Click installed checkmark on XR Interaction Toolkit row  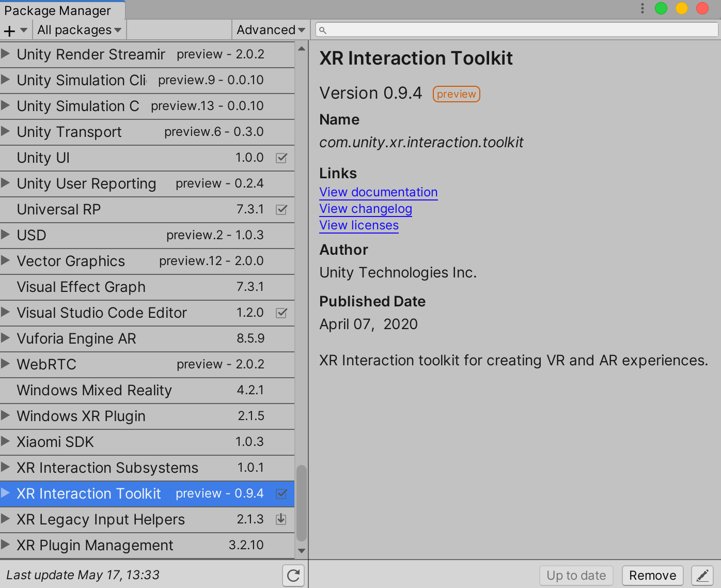(281, 493)
